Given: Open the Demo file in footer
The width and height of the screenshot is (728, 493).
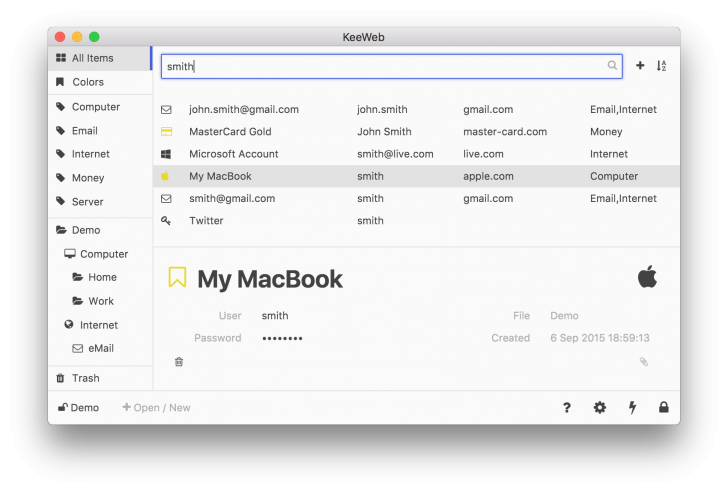Looking at the screenshot, I should tap(78, 408).
